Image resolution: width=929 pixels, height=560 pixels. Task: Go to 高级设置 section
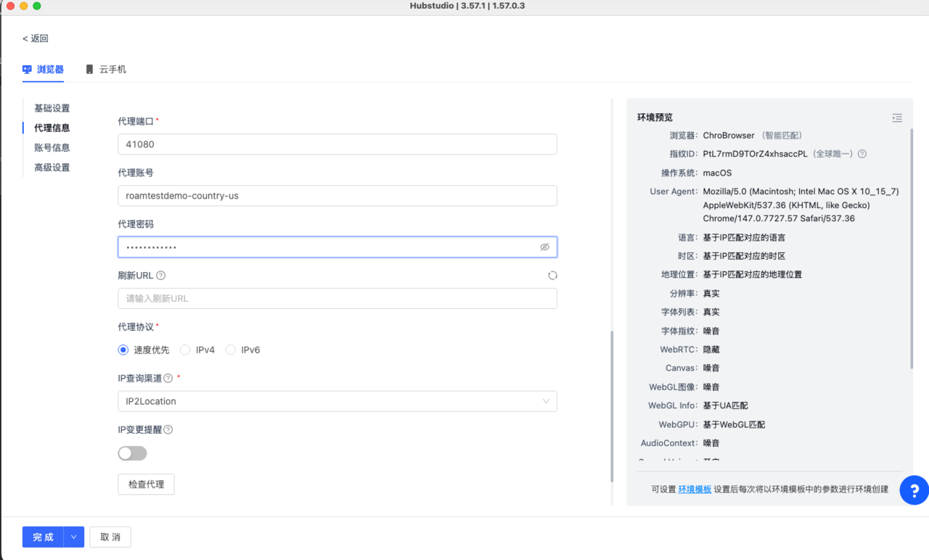(x=52, y=168)
